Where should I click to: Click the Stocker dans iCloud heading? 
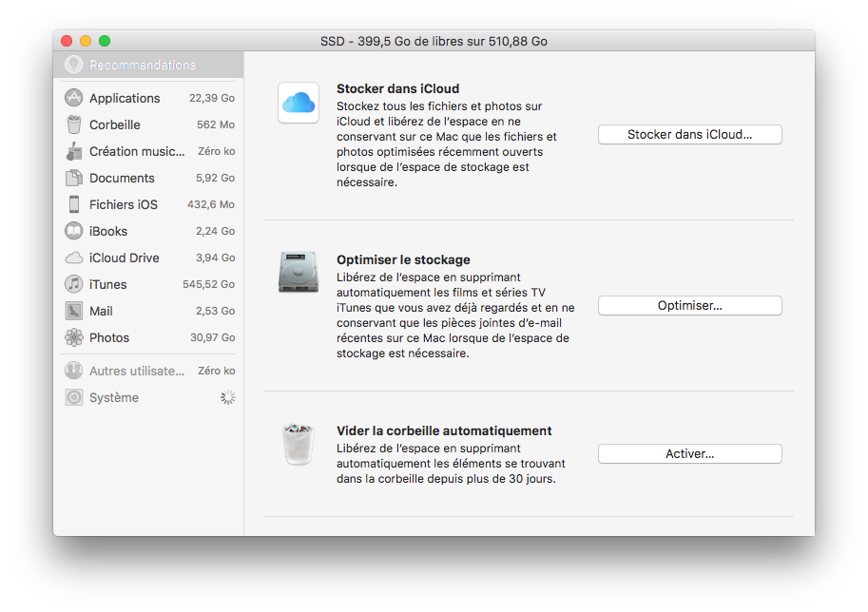point(398,88)
